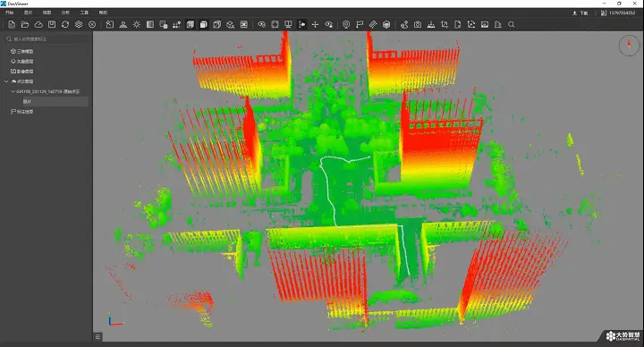The image size is (644, 347).
Task: Click the overlapping squares toolbar icon
Action: (164, 25)
